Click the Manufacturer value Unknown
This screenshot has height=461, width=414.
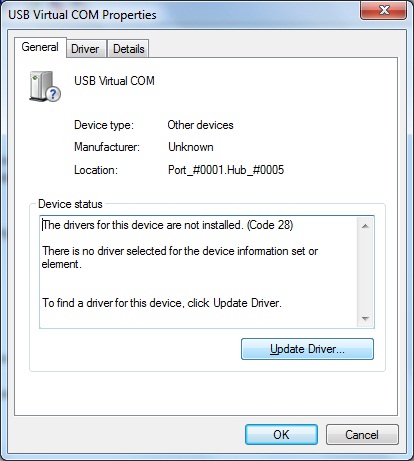pos(191,147)
